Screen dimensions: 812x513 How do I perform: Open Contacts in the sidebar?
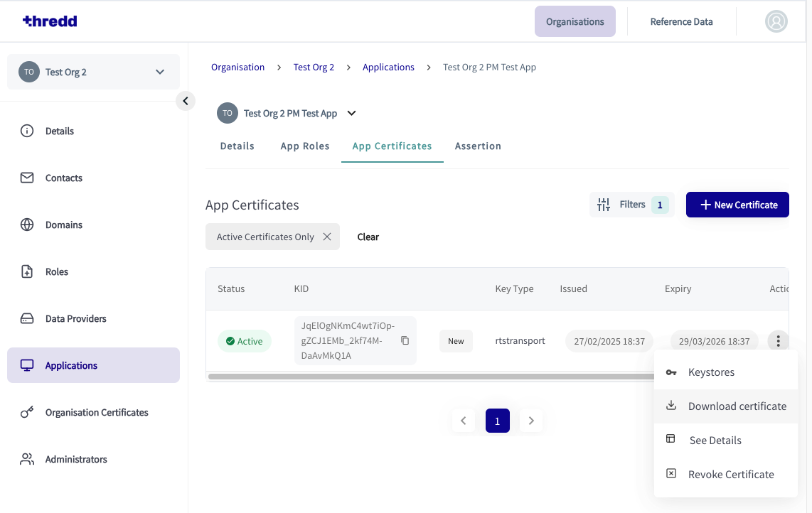pyautogui.click(x=93, y=178)
